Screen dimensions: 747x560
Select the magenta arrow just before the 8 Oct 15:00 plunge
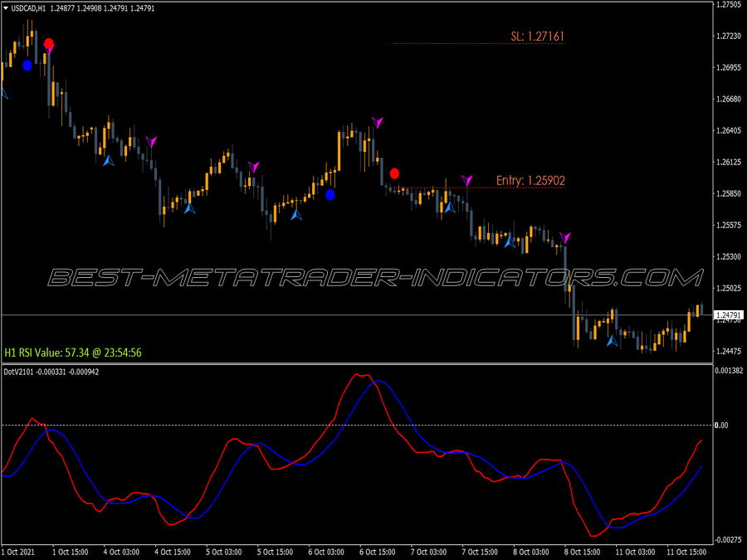(565, 237)
